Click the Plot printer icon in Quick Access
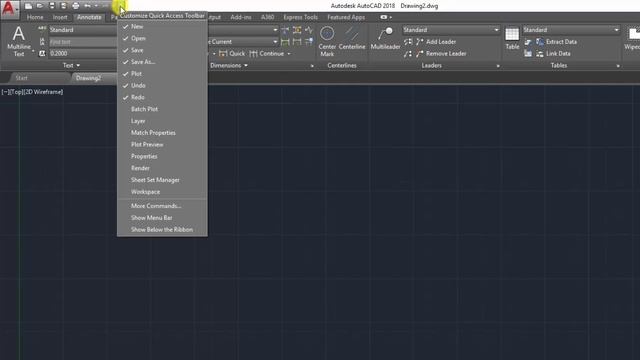 [x=76, y=6]
